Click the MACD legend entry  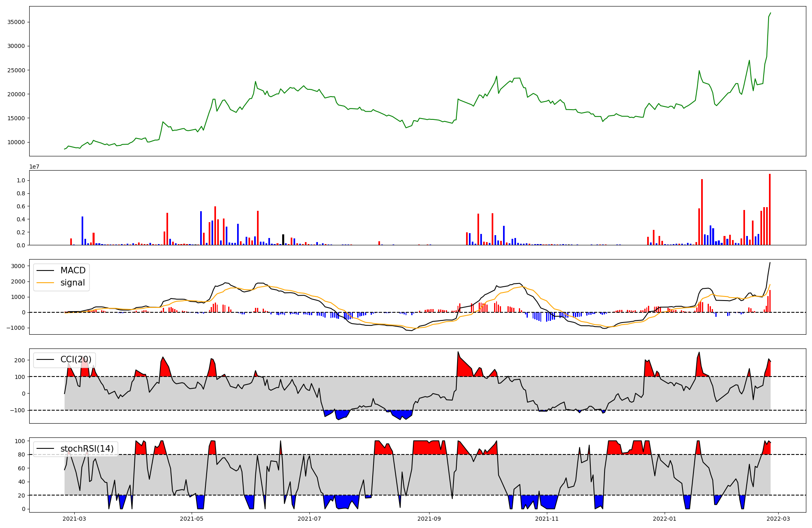pyautogui.click(x=73, y=270)
